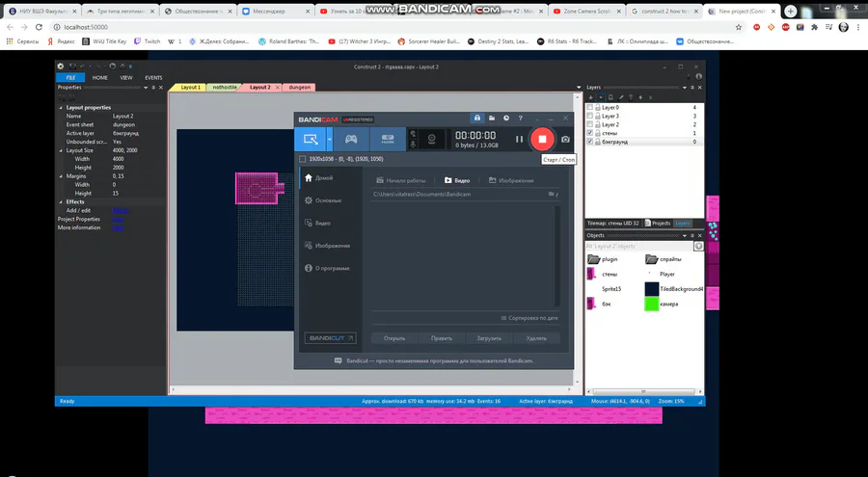Switch to Layout 1 tab

coord(190,88)
